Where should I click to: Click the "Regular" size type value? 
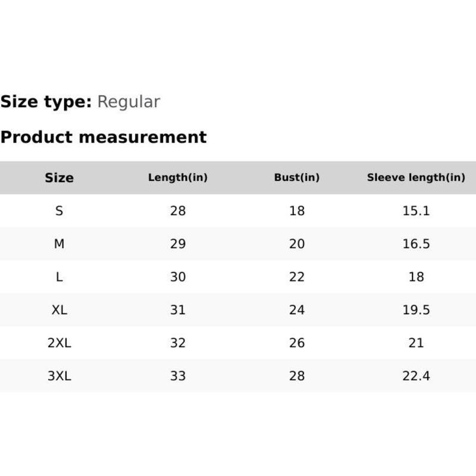tap(129, 102)
